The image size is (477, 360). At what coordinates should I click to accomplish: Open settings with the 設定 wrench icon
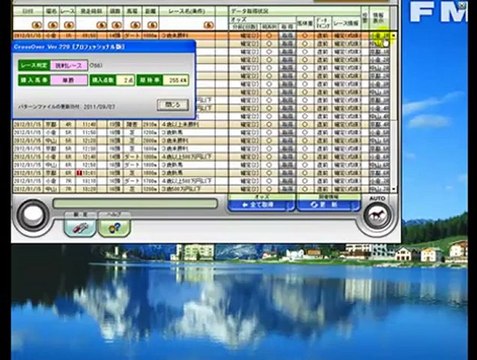pos(80,227)
